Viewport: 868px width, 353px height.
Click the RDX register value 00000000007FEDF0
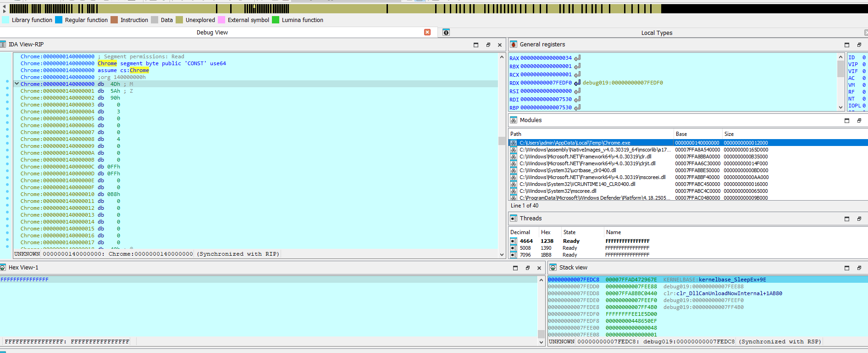tap(546, 83)
